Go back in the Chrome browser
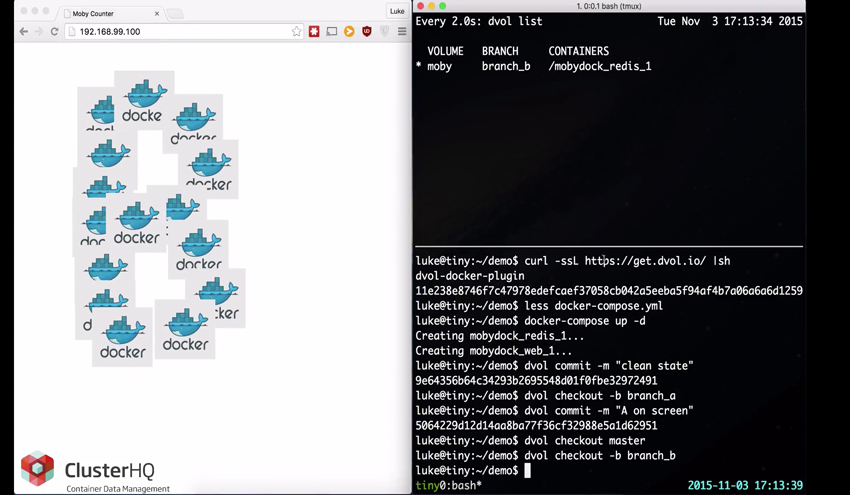 [23, 31]
